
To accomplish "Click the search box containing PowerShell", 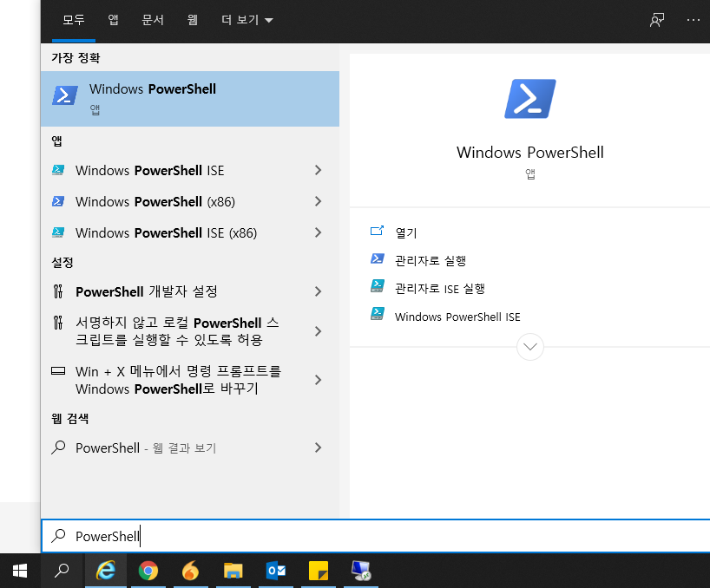I will pyautogui.click(x=376, y=536).
